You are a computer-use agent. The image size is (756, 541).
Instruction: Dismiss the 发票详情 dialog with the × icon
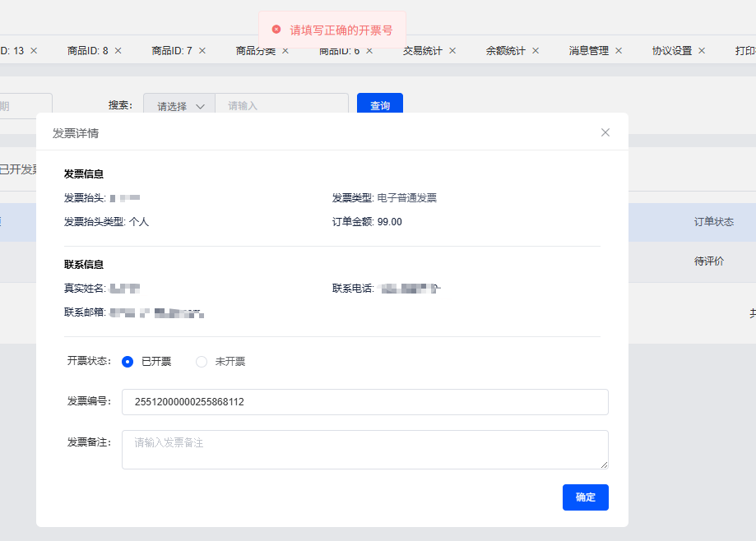coord(605,132)
